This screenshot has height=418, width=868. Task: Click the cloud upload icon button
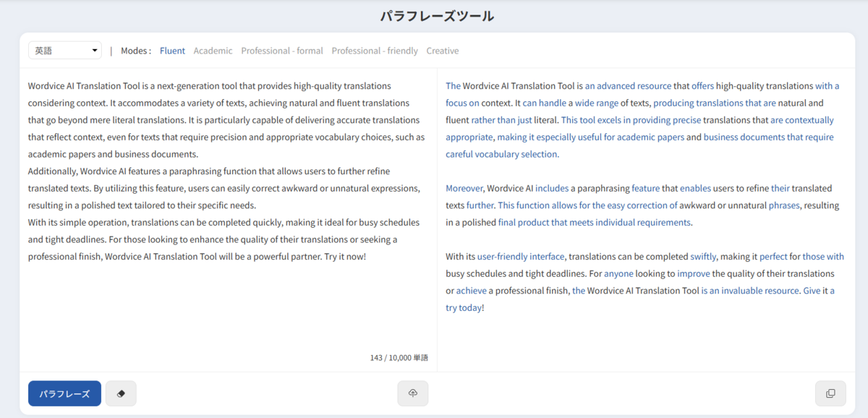(x=413, y=393)
